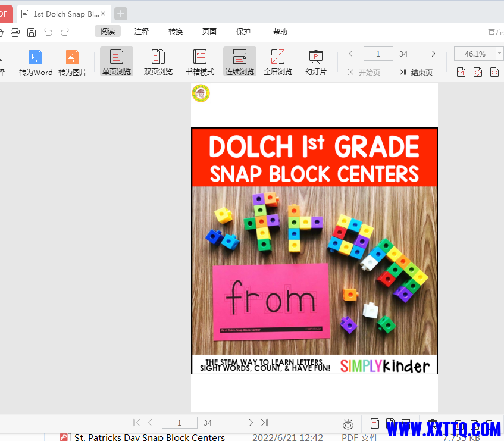
Task: Click the 2022/6/21 12:42 date entry
Action: click(287, 437)
